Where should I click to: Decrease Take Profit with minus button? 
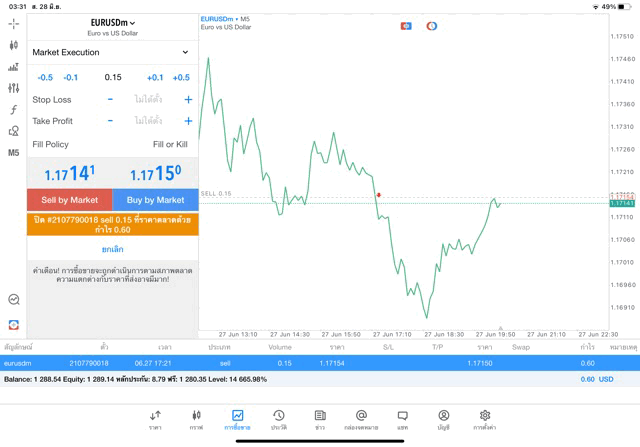(x=110, y=121)
